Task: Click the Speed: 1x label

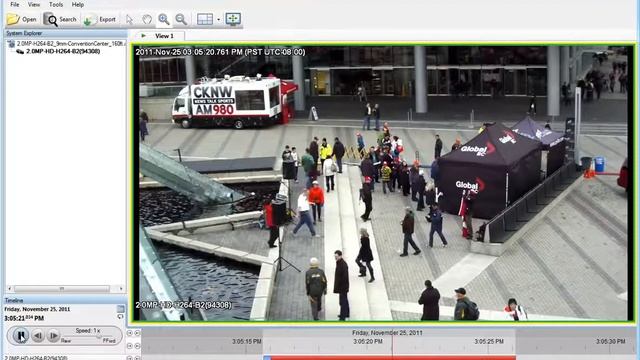Action: 88,331
